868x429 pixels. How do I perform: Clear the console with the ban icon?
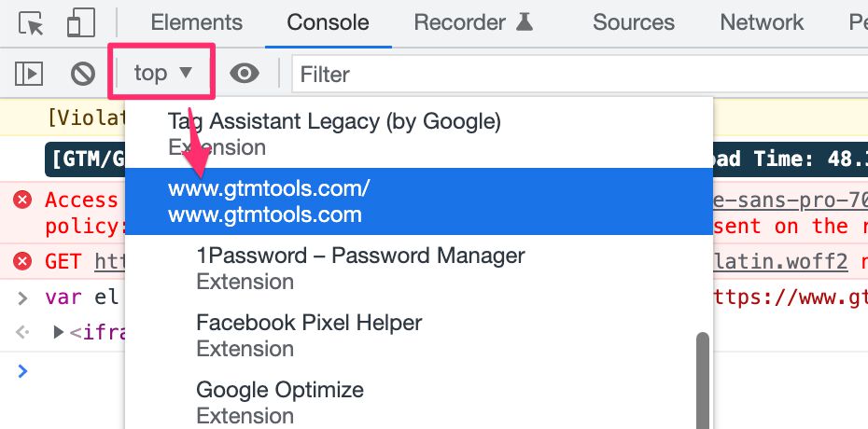point(83,74)
